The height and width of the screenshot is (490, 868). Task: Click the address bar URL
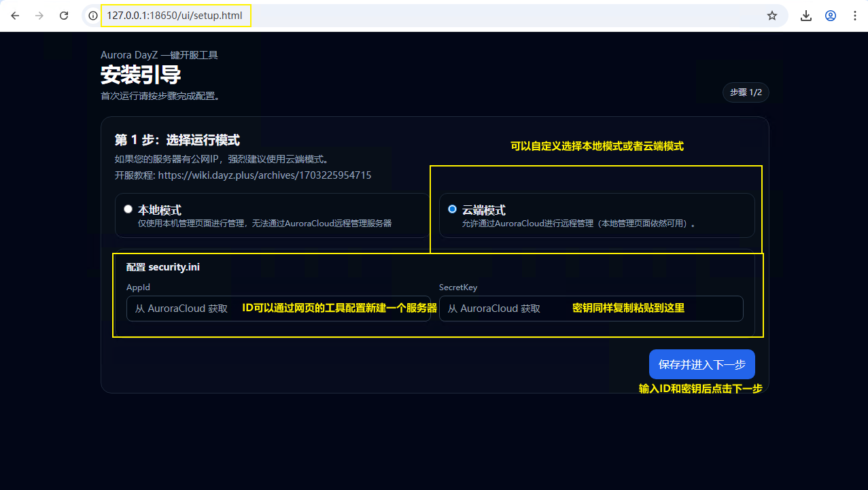pos(175,16)
